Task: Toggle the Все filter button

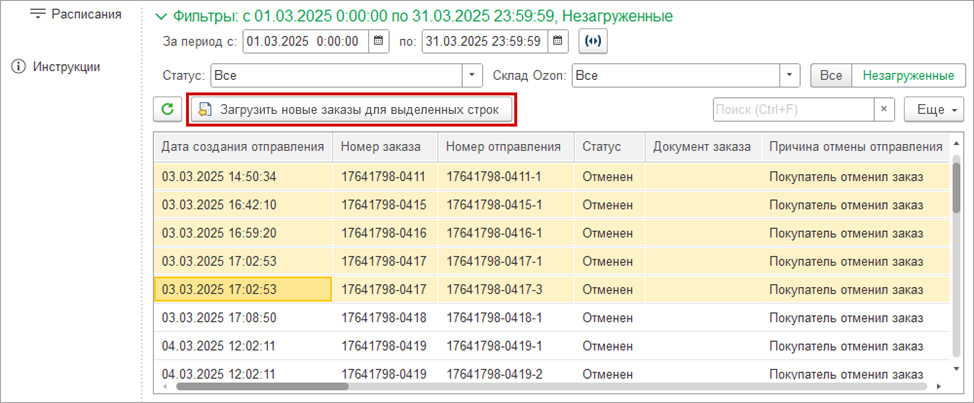Action: [x=830, y=75]
